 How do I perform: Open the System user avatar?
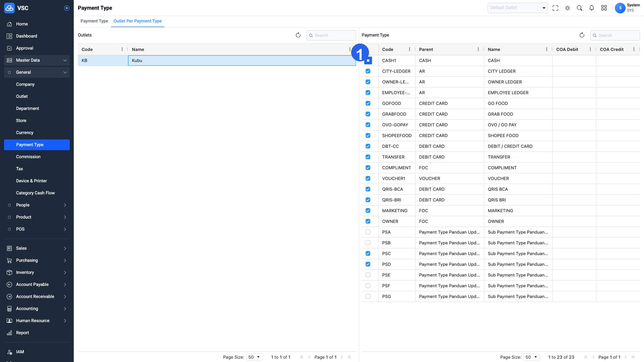[620, 8]
